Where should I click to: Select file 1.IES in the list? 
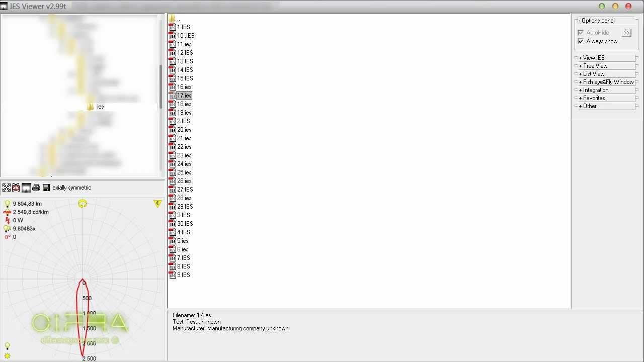[x=180, y=27]
